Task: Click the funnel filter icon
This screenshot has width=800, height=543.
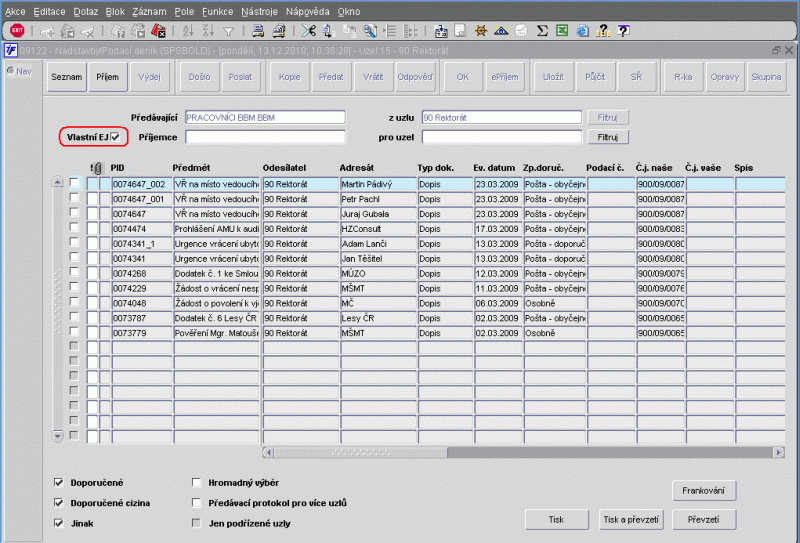Action: (229, 32)
